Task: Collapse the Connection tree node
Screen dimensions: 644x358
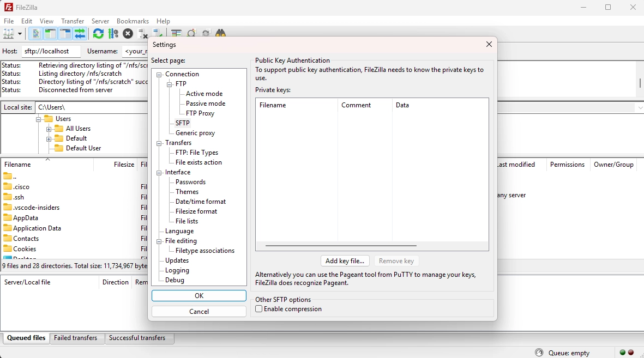Action: pyautogui.click(x=159, y=75)
